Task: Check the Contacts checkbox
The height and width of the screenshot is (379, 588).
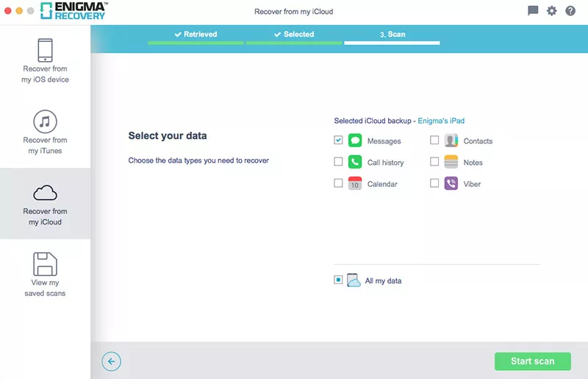Action: (434, 141)
